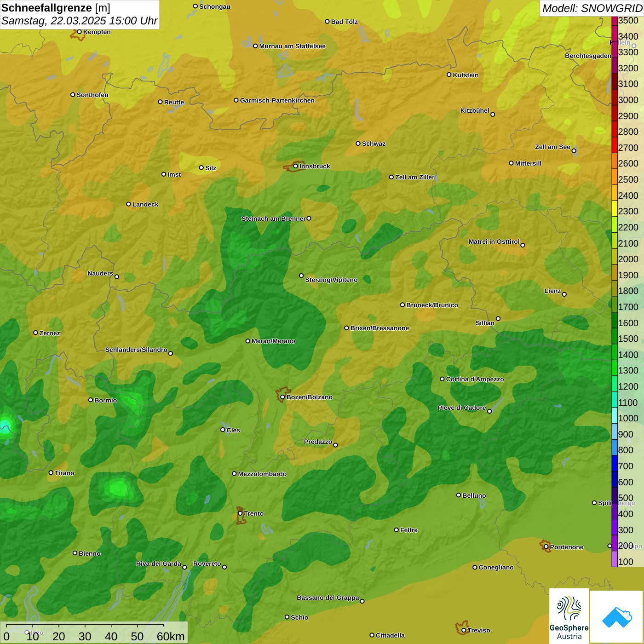Click the 'Samstag, 22.03.2025 15:00 Uhr' date
The image size is (644, 644).
point(79,21)
